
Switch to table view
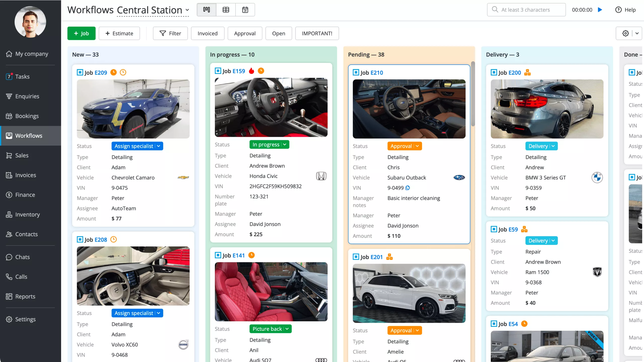click(x=226, y=10)
